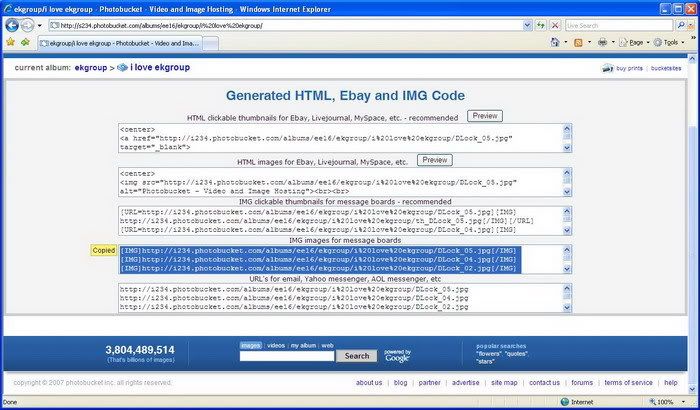
Task: Click the page's vertical scrollbar
Action: [x=692, y=200]
